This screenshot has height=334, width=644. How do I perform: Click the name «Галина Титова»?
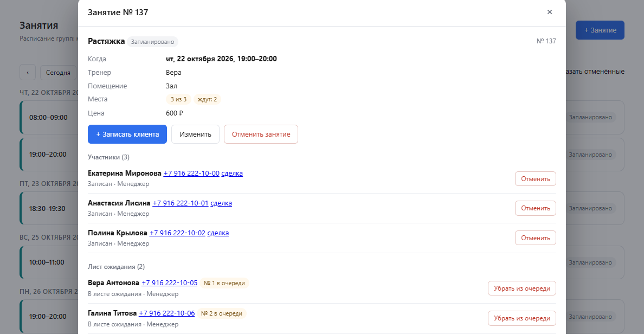112,313
